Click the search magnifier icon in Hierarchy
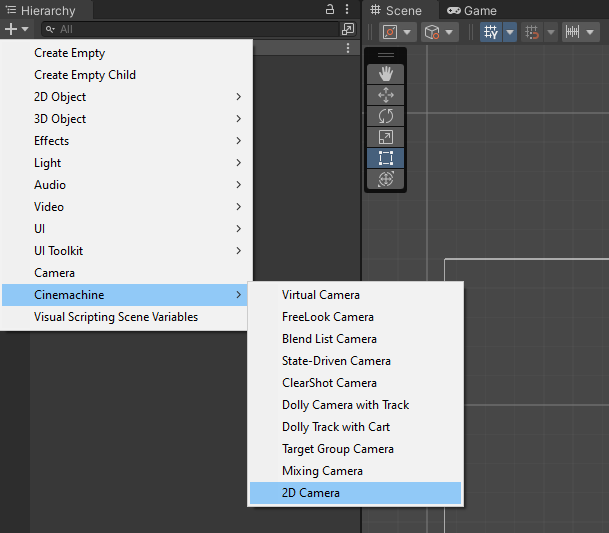This screenshot has height=533, width=609. click(50, 29)
